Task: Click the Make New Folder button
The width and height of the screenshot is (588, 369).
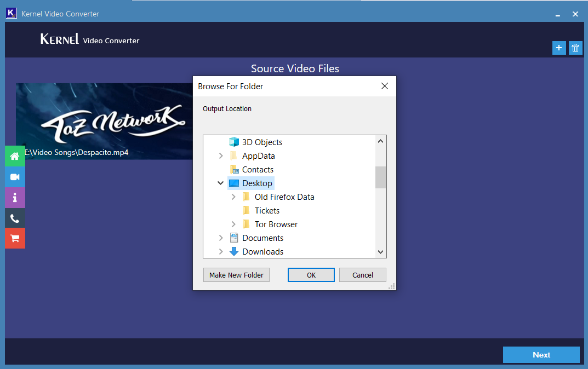Action: coord(236,275)
